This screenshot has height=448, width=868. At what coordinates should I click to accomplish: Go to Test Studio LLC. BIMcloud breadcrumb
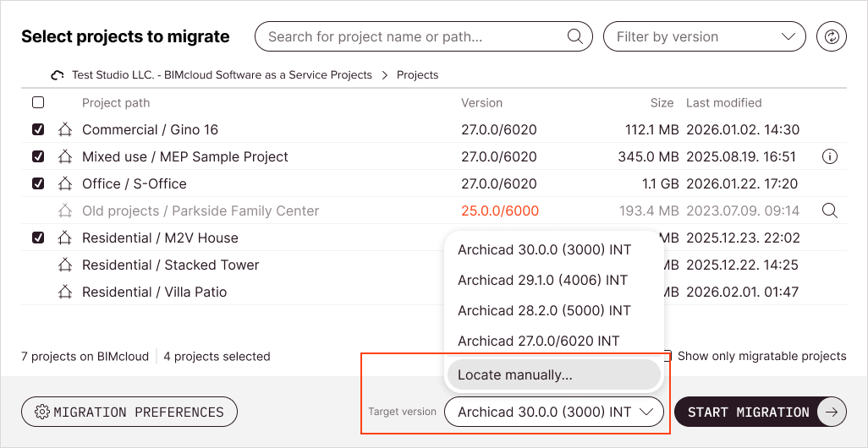[222, 75]
